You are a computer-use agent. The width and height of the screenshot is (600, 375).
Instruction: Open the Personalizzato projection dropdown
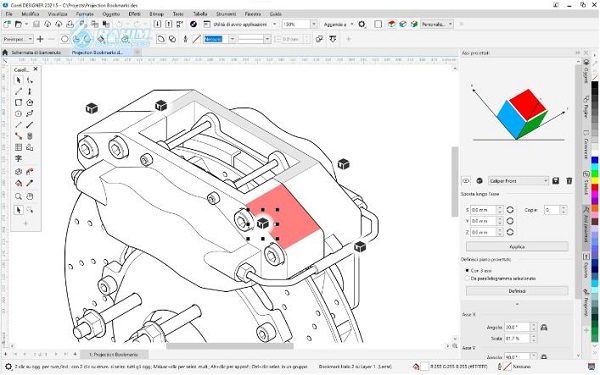(437, 24)
